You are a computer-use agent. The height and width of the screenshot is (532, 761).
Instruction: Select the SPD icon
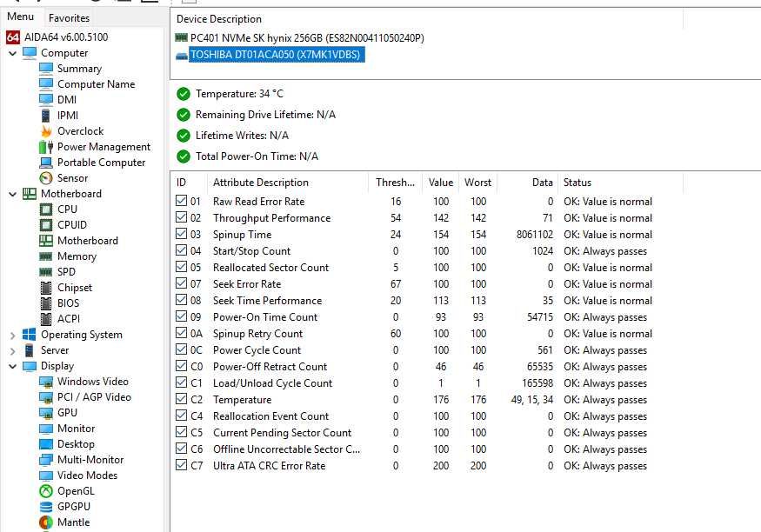[x=45, y=271]
